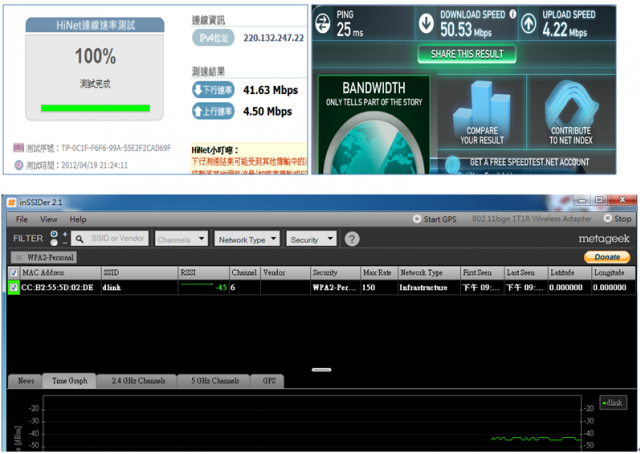
Task: Click the IPv4 address badge
Action: (x=213, y=38)
